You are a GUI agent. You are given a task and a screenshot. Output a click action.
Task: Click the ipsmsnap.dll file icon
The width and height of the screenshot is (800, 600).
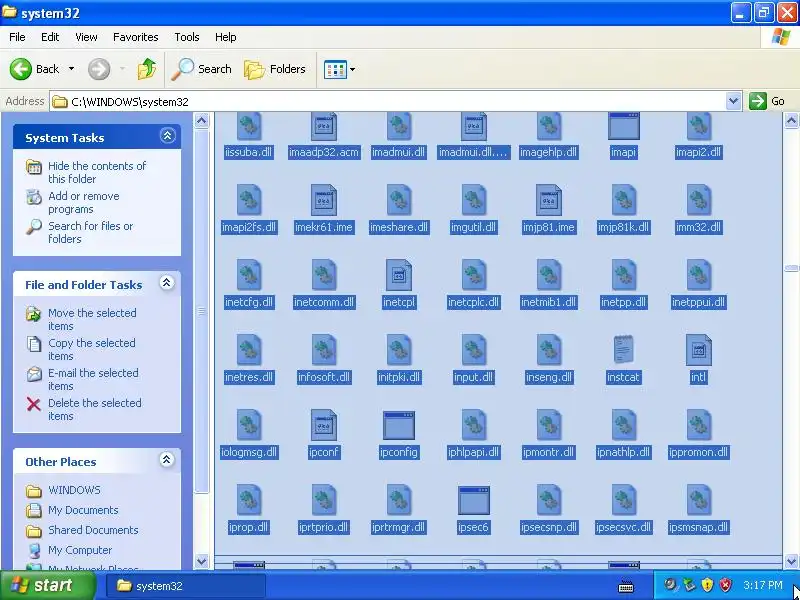698,500
